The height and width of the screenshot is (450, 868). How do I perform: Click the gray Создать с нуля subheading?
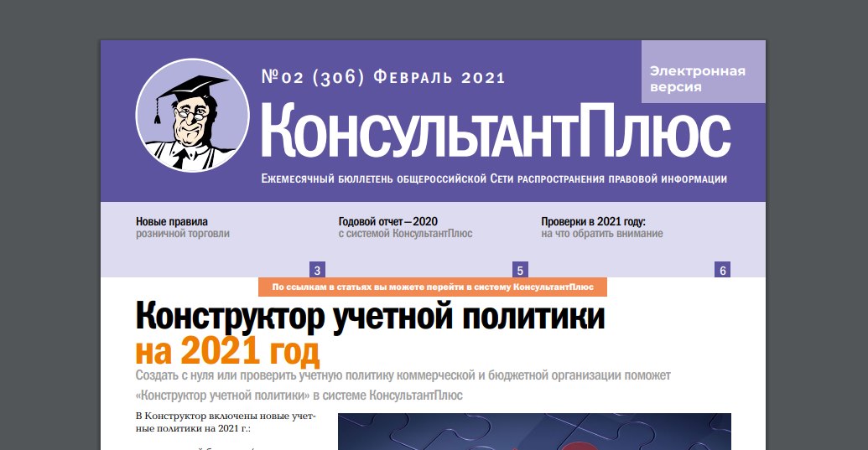pos(403,375)
